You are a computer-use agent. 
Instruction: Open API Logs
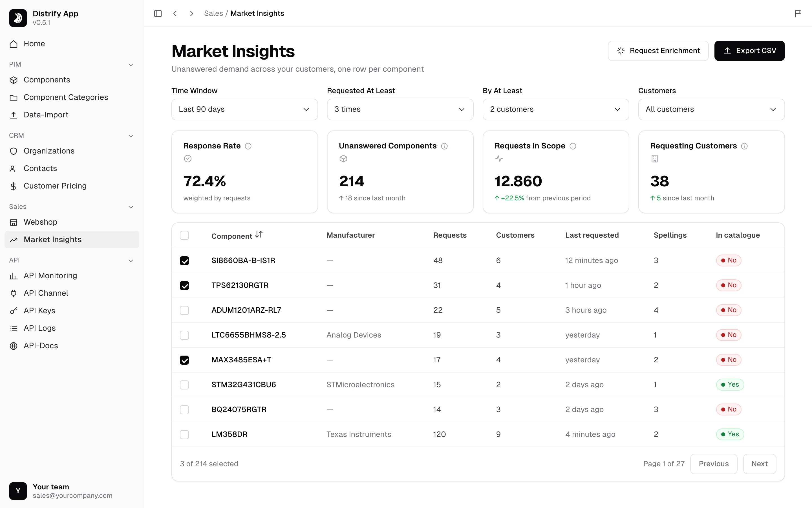tap(72, 328)
